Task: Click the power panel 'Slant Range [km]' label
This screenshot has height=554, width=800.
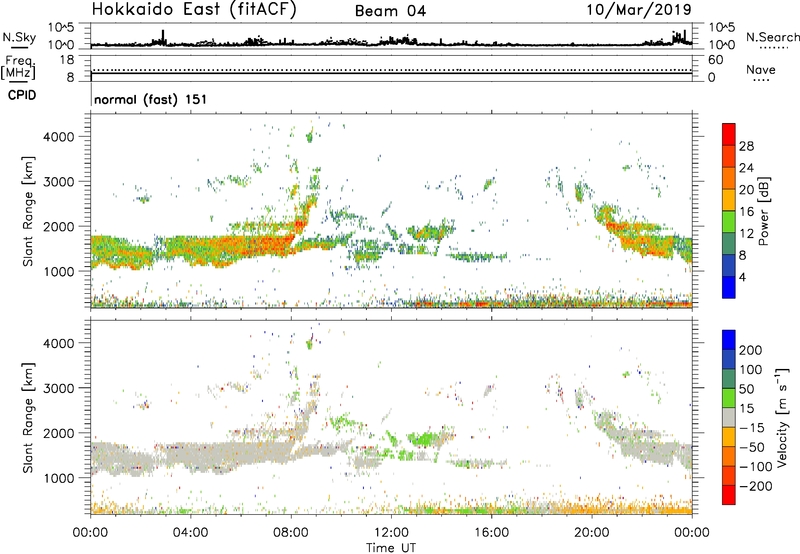Action: 28,211
